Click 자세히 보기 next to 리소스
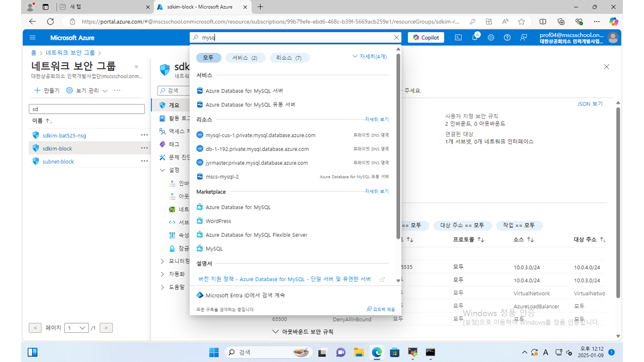 coord(376,120)
